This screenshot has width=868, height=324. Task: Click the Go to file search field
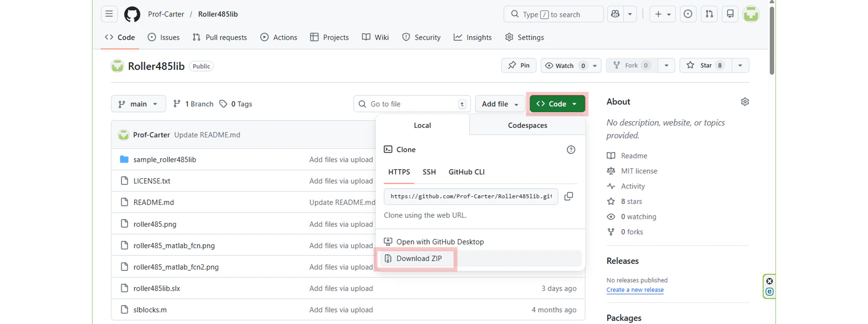pyautogui.click(x=412, y=104)
